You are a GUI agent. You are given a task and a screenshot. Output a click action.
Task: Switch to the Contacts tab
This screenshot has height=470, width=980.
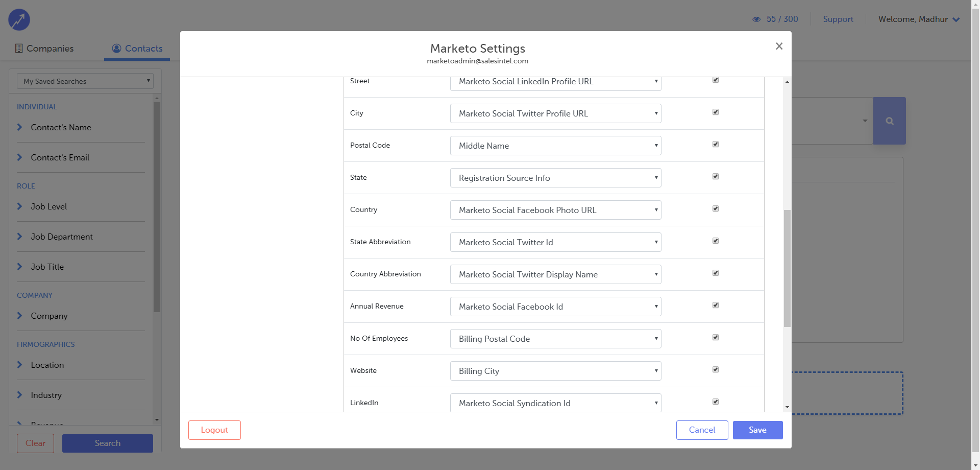coord(137,49)
